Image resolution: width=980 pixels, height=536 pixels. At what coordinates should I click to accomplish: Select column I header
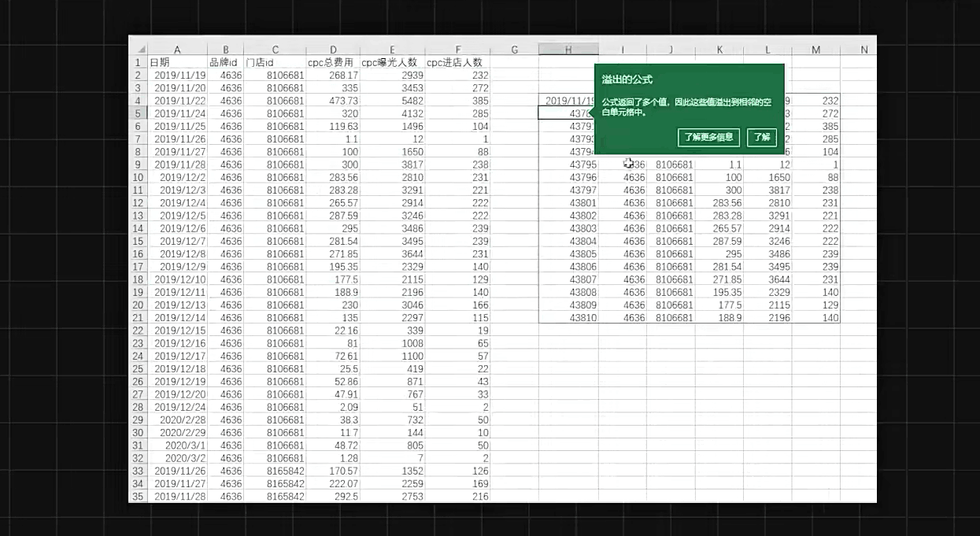[x=623, y=50]
